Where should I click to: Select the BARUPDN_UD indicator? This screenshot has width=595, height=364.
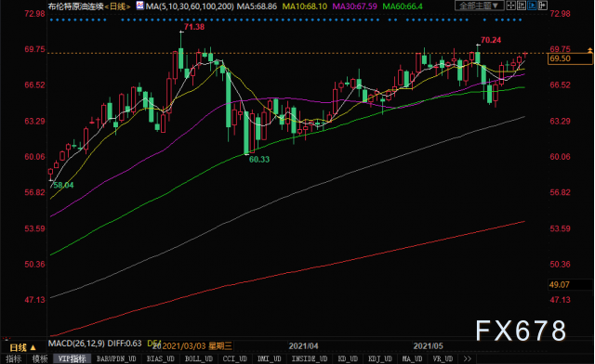[x=116, y=358]
